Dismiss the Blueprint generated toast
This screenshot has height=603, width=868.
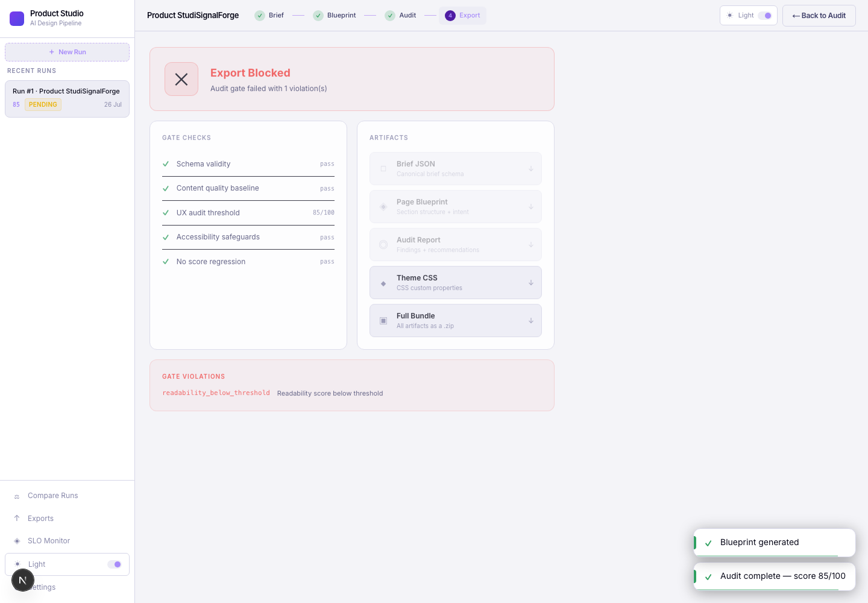pos(775,543)
